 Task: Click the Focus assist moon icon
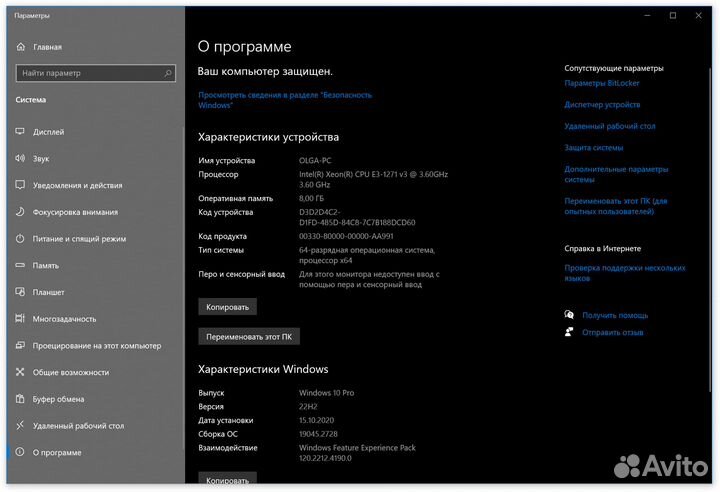20,212
